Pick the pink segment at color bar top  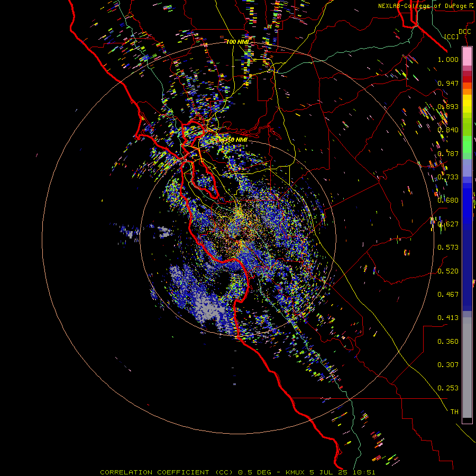coord(467,57)
